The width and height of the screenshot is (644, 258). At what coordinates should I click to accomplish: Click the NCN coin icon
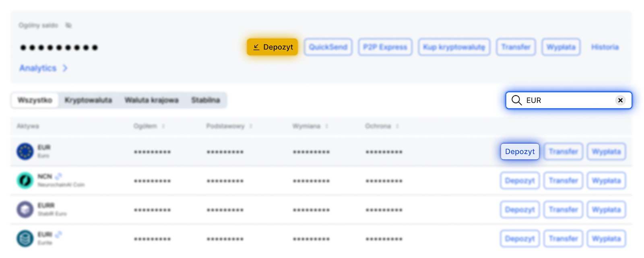point(25,180)
